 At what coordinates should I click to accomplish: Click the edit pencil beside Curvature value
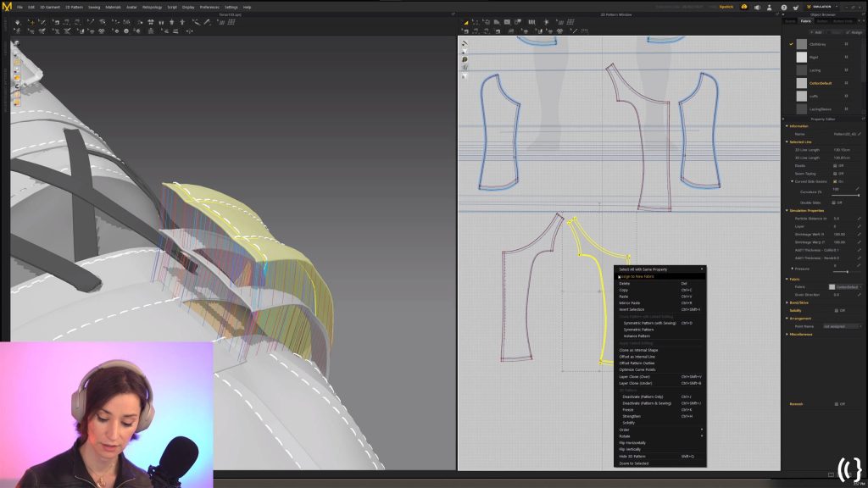point(858,189)
